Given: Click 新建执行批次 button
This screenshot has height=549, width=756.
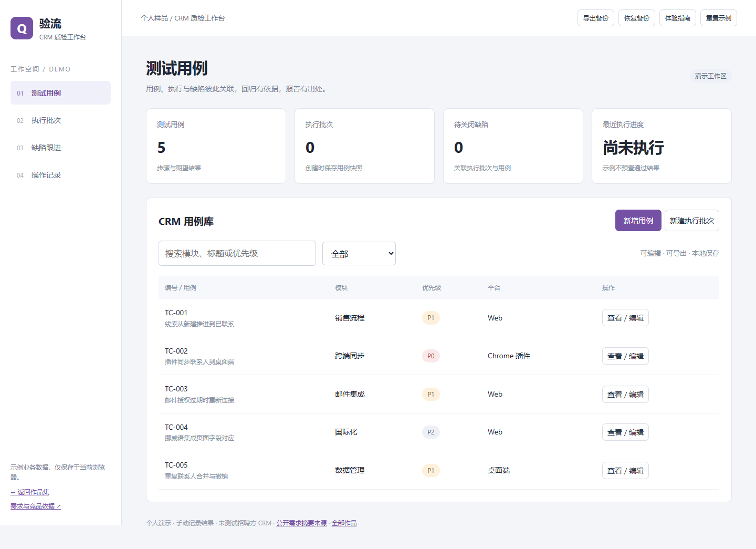Looking at the screenshot, I should [x=692, y=221].
